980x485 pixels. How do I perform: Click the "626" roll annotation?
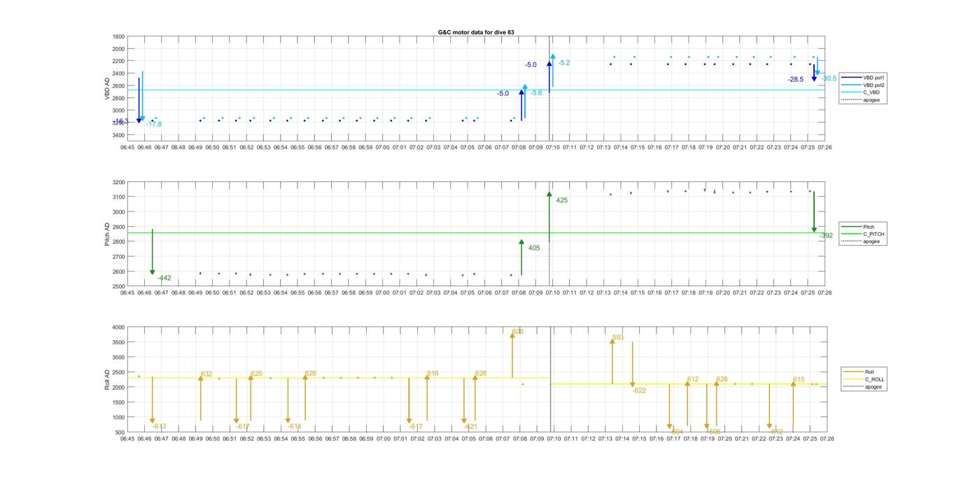(x=311, y=374)
